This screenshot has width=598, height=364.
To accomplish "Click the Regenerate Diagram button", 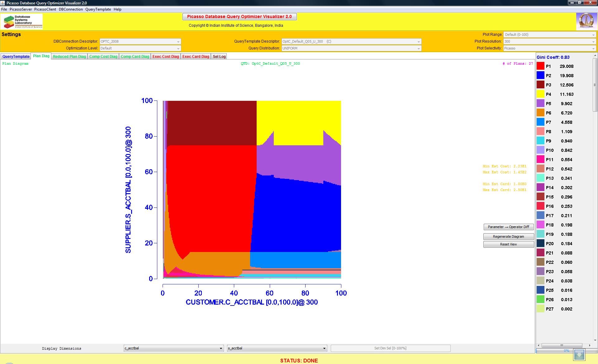I will click(508, 236).
